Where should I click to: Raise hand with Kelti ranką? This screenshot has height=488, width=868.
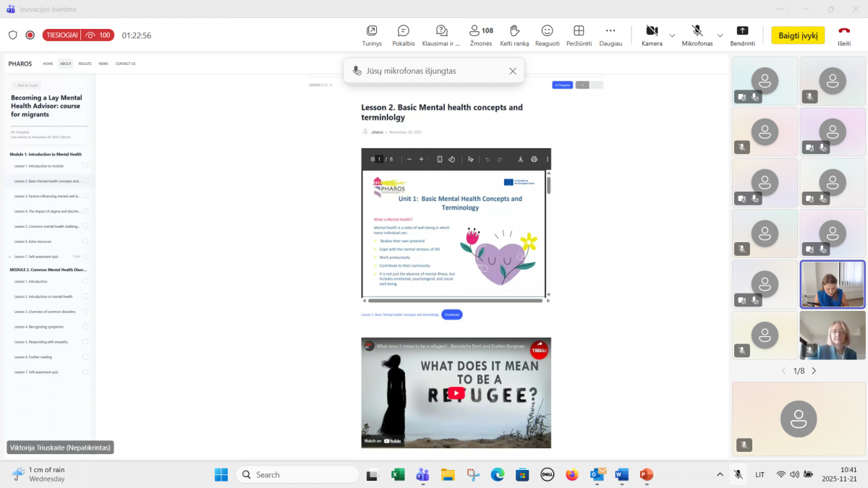(514, 31)
